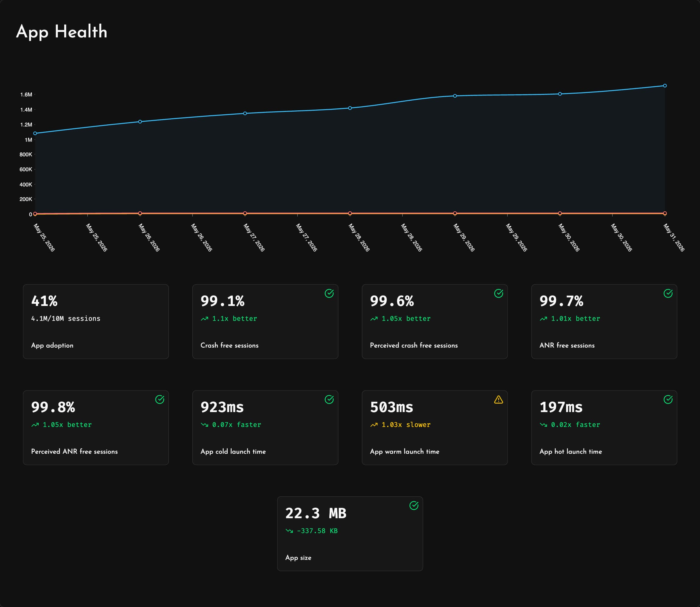Click the 1.4M y-axis label
The width and height of the screenshot is (700, 607).
(26, 110)
